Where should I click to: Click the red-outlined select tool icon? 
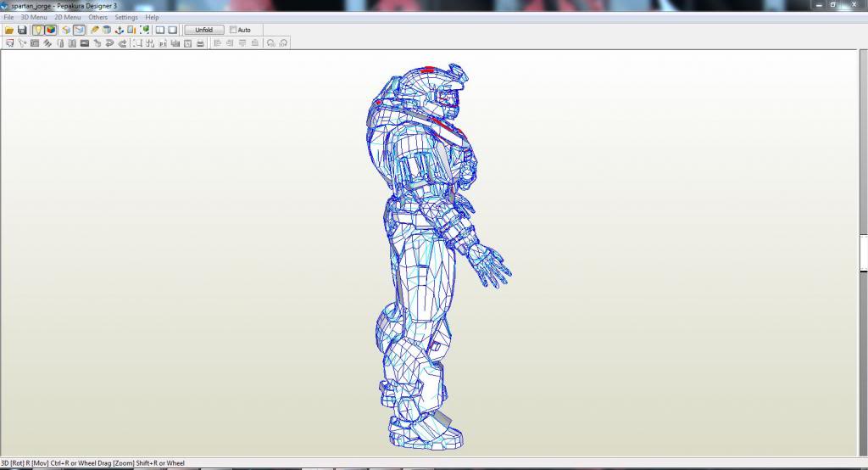click(x=9, y=43)
